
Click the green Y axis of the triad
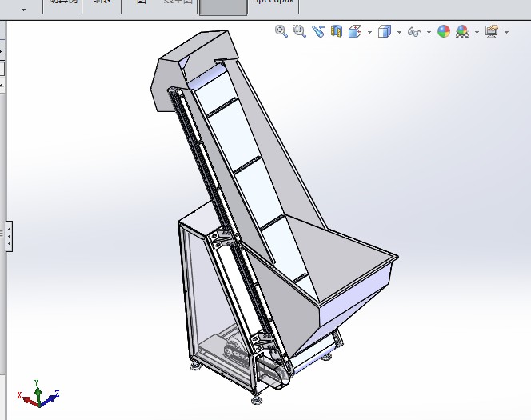tap(38, 392)
